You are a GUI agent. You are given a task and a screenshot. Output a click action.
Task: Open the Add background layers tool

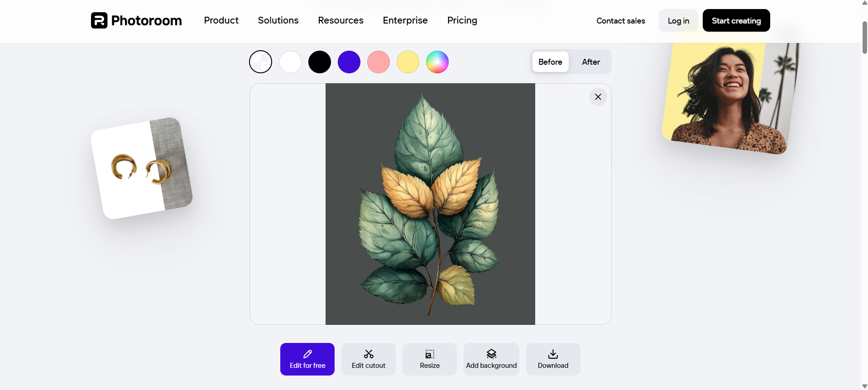tap(491, 359)
